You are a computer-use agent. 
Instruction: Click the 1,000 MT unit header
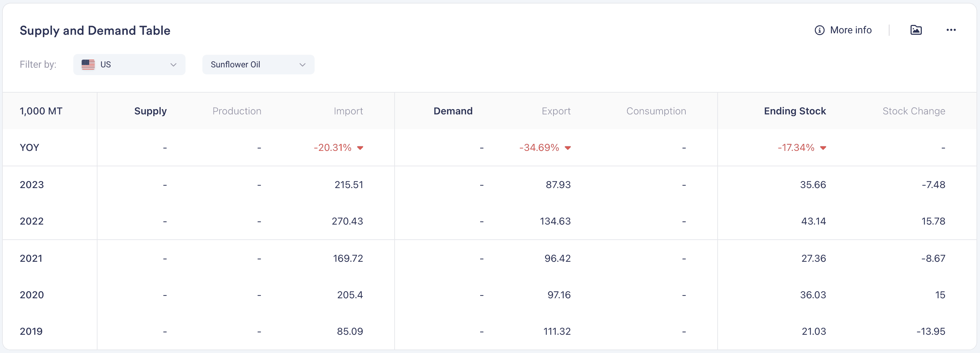(x=41, y=111)
